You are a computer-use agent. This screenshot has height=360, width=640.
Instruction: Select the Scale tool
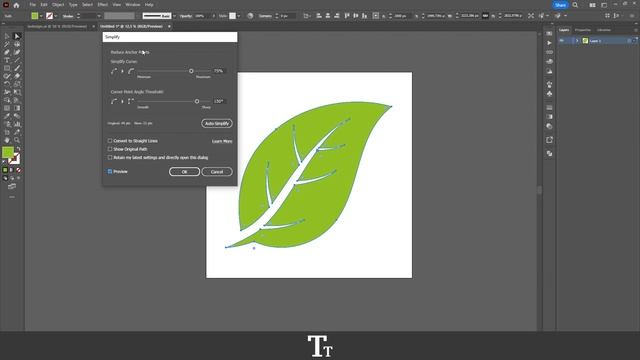pyautogui.click(x=17, y=84)
